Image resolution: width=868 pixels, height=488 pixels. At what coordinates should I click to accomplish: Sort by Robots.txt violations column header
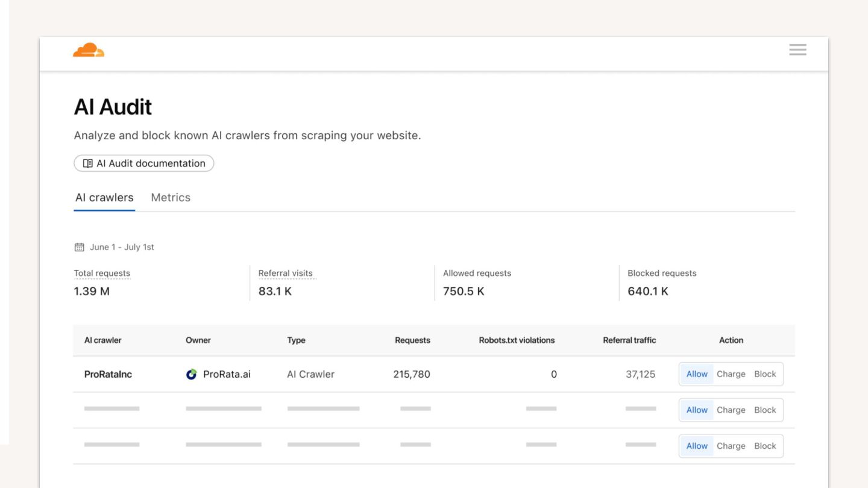(517, 340)
